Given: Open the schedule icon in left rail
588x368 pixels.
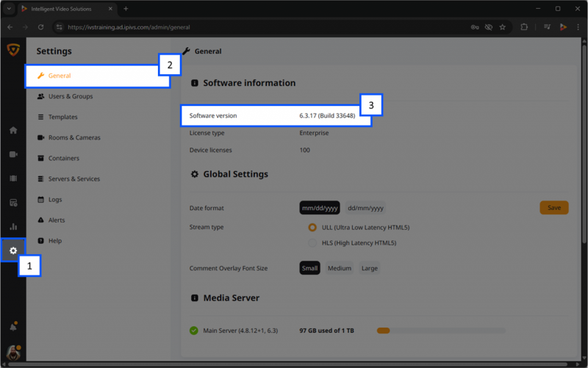Looking at the screenshot, I should tap(13, 203).
